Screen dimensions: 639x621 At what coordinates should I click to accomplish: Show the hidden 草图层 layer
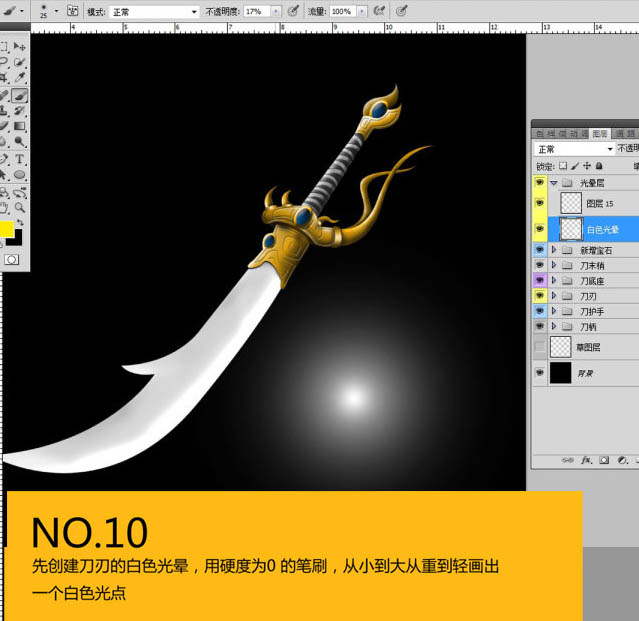[x=540, y=347]
